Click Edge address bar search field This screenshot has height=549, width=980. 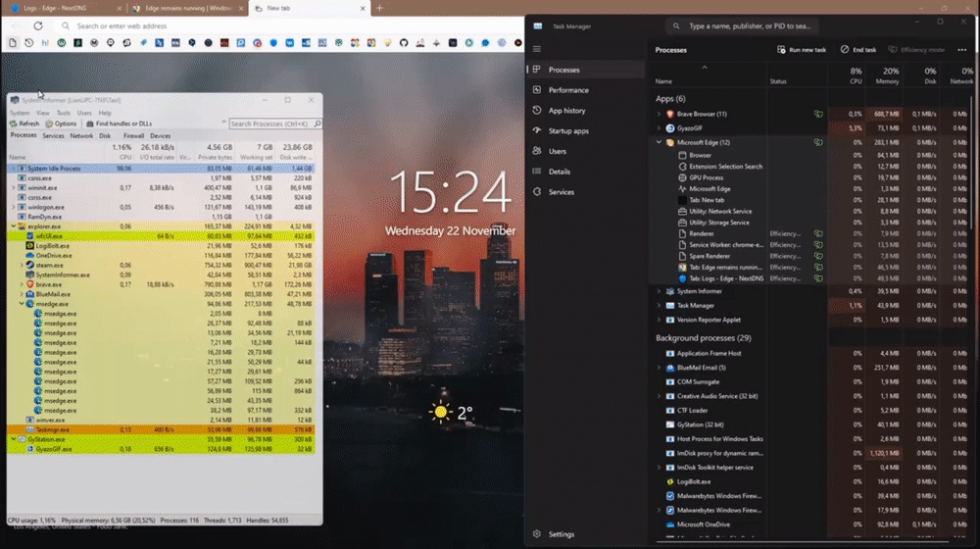[x=287, y=25]
